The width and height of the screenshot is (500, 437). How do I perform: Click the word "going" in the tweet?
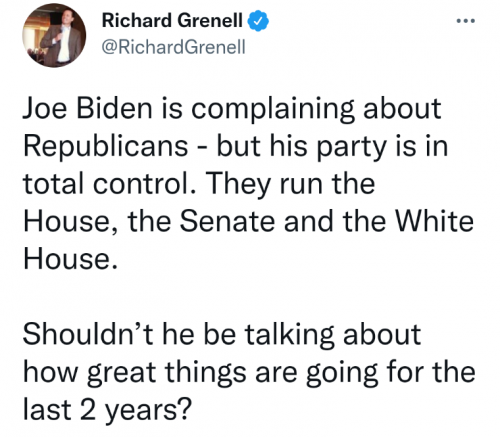point(342,374)
